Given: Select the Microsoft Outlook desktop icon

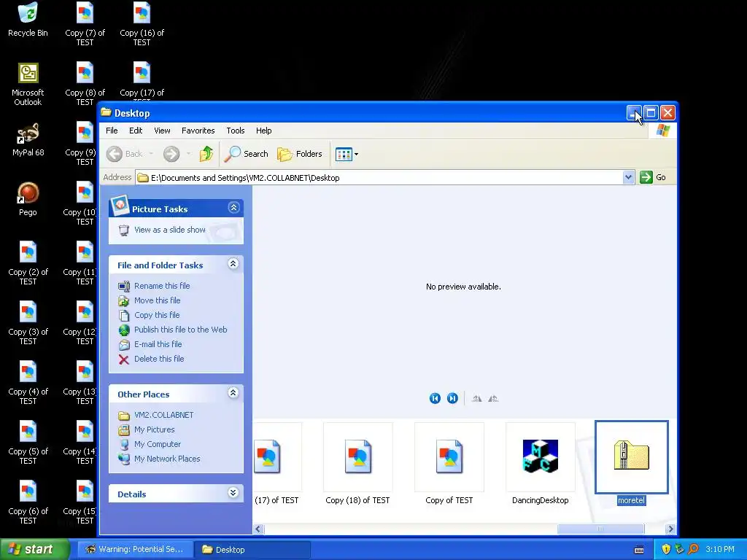Looking at the screenshot, I should [28, 85].
